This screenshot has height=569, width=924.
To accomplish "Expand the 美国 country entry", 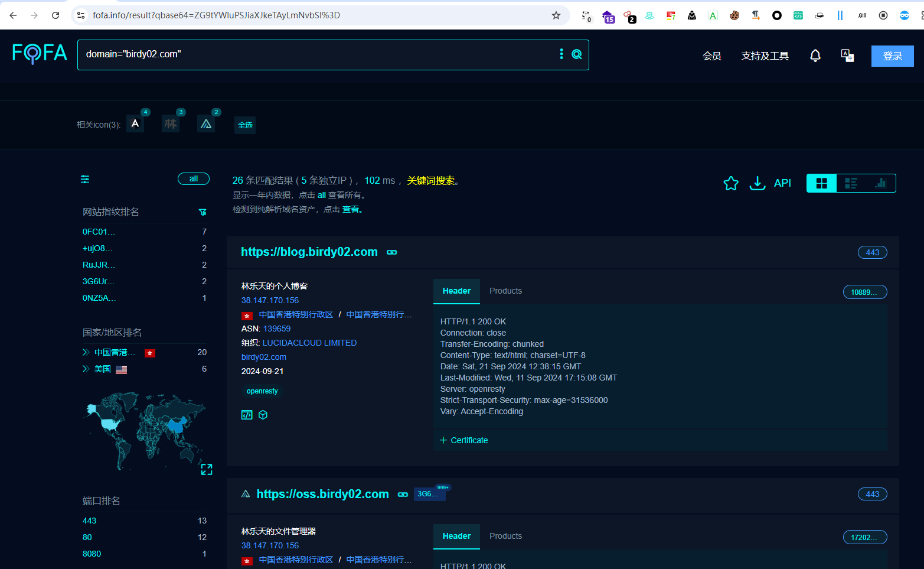I will click(x=86, y=369).
